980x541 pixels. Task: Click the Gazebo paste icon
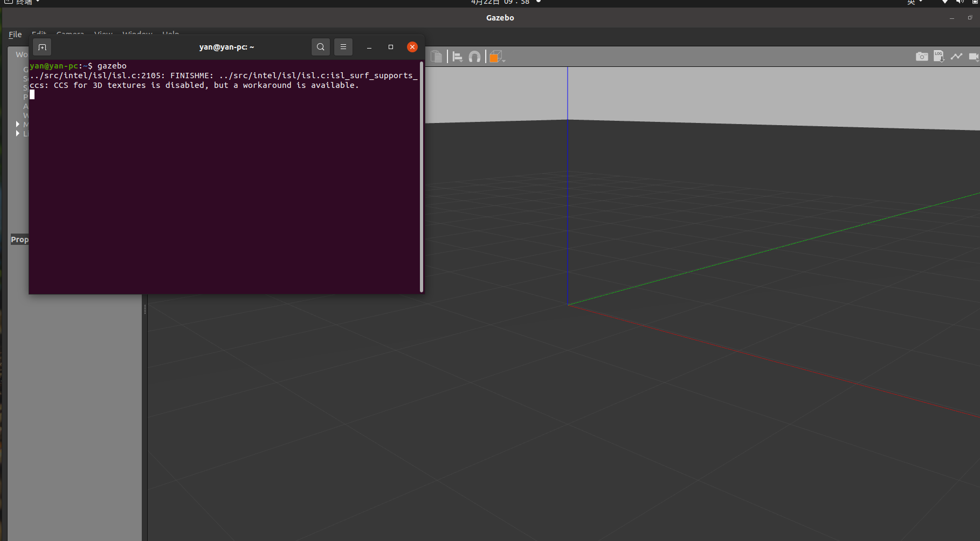tap(437, 57)
